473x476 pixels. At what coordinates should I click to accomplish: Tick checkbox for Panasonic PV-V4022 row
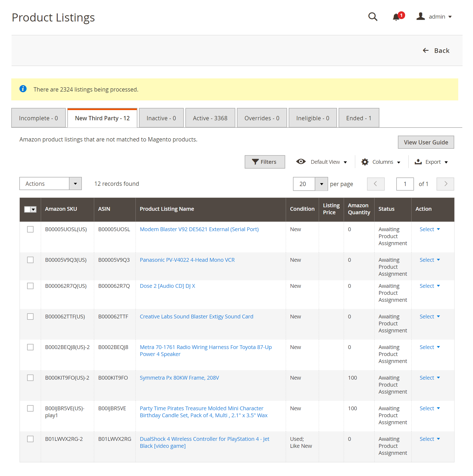click(30, 260)
